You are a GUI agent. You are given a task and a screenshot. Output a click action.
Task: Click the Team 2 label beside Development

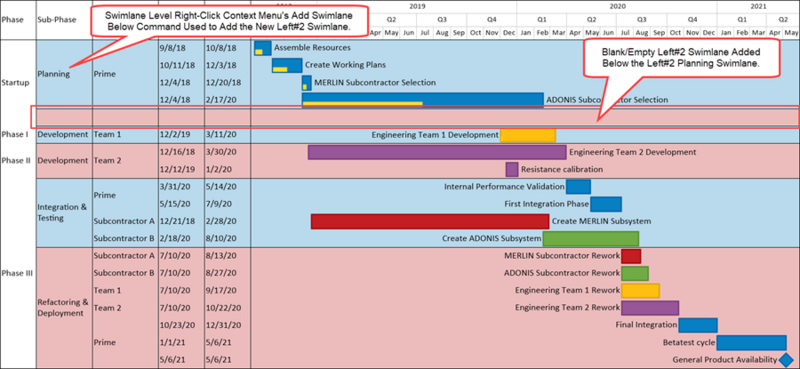[108, 160]
